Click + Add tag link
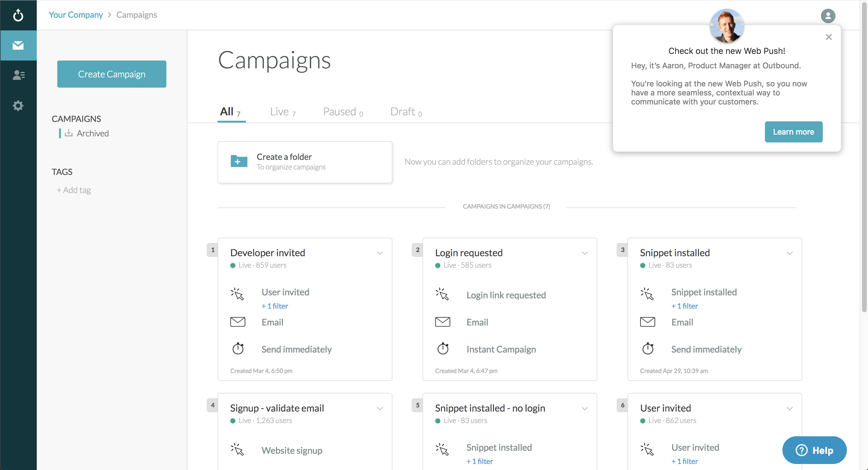This screenshot has width=868, height=470. click(74, 190)
